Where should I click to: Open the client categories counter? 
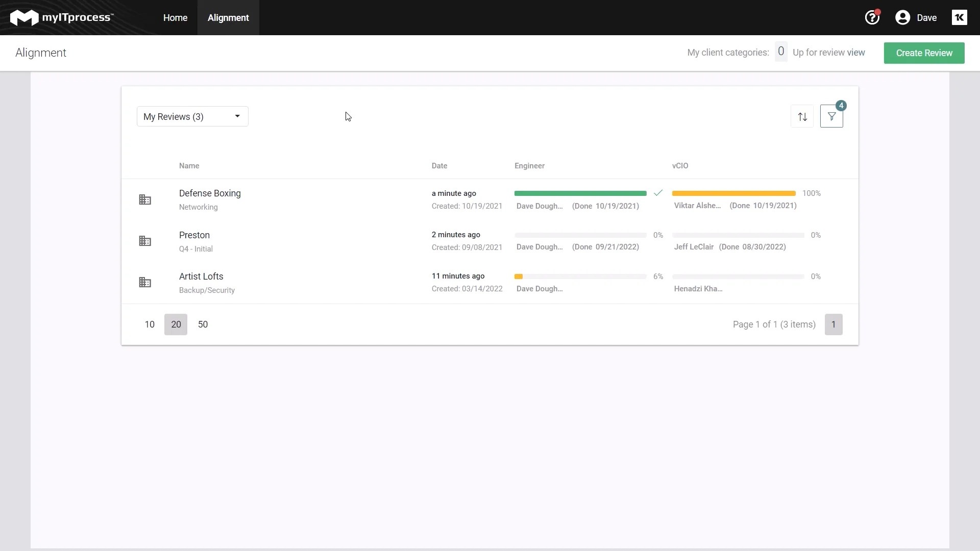tap(781, 51)
